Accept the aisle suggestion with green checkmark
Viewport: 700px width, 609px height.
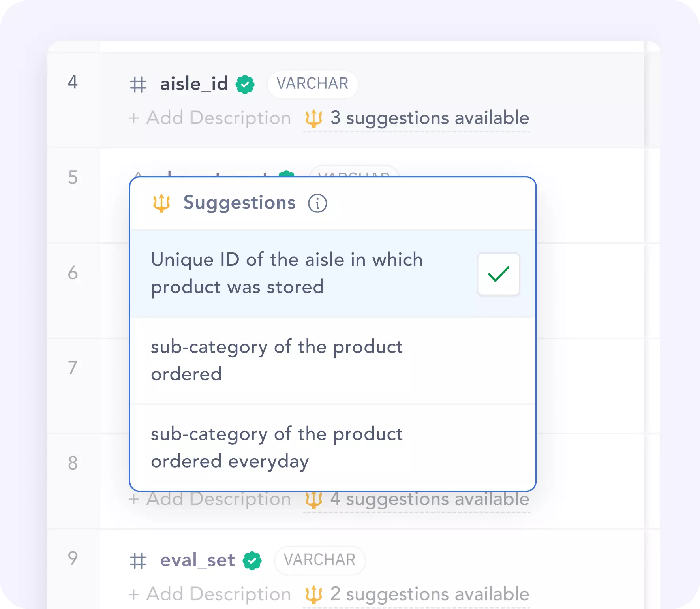498,274
